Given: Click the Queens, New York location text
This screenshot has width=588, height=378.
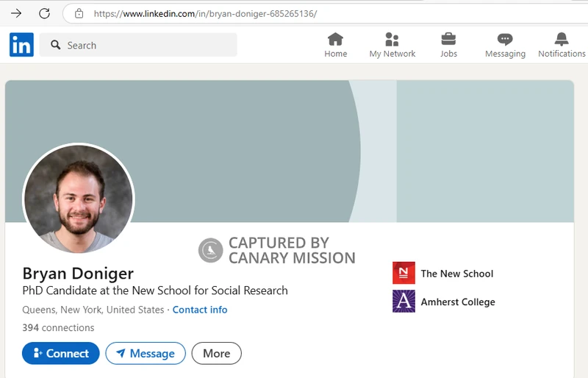Looking at the screenshot, I should point(93,310).
